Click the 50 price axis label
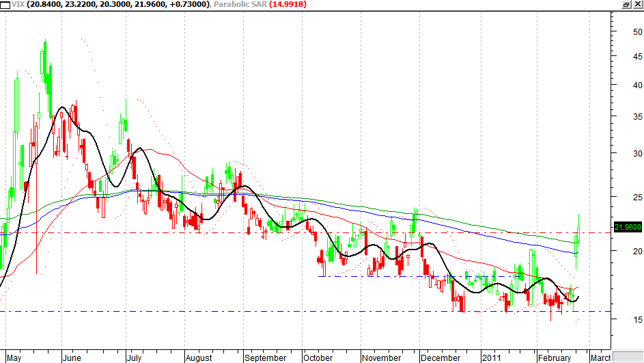644x363 pixels. click(x=637, y=31)
